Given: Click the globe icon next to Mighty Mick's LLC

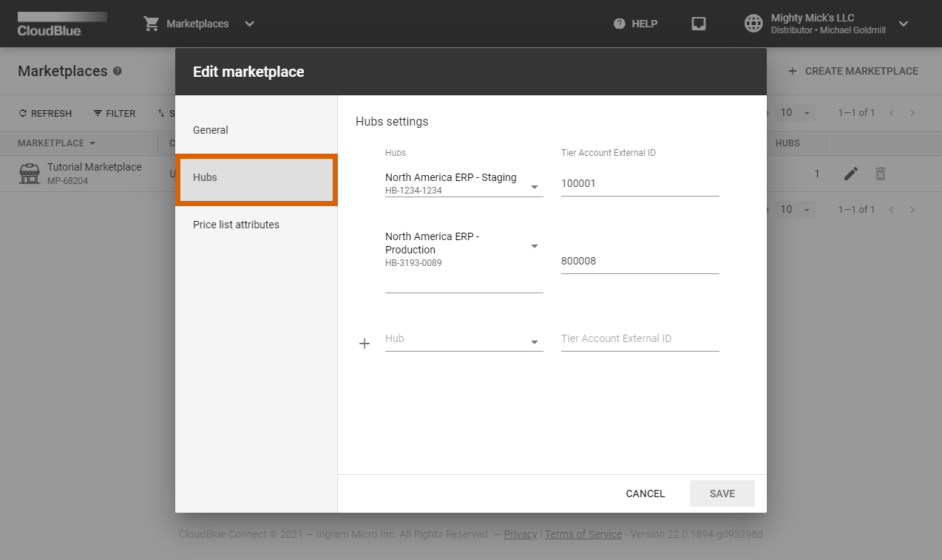Looking at the screenshot, I should [753, 23].
